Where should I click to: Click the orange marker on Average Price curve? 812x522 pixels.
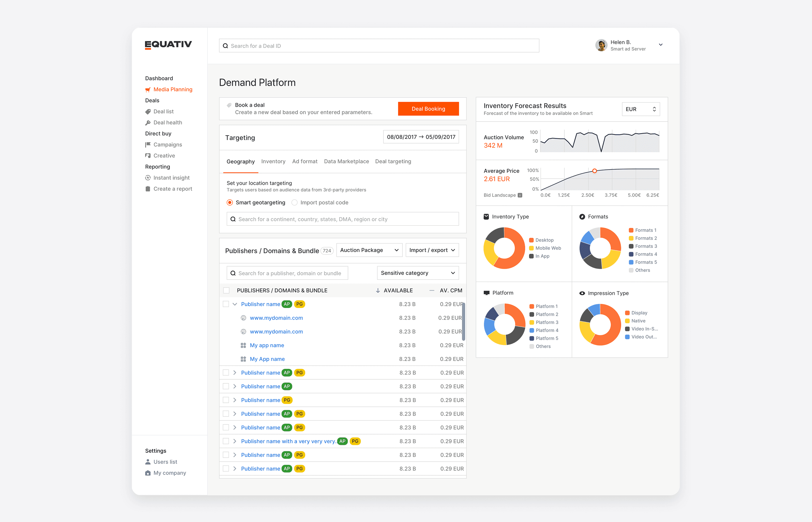click(594, 171)
